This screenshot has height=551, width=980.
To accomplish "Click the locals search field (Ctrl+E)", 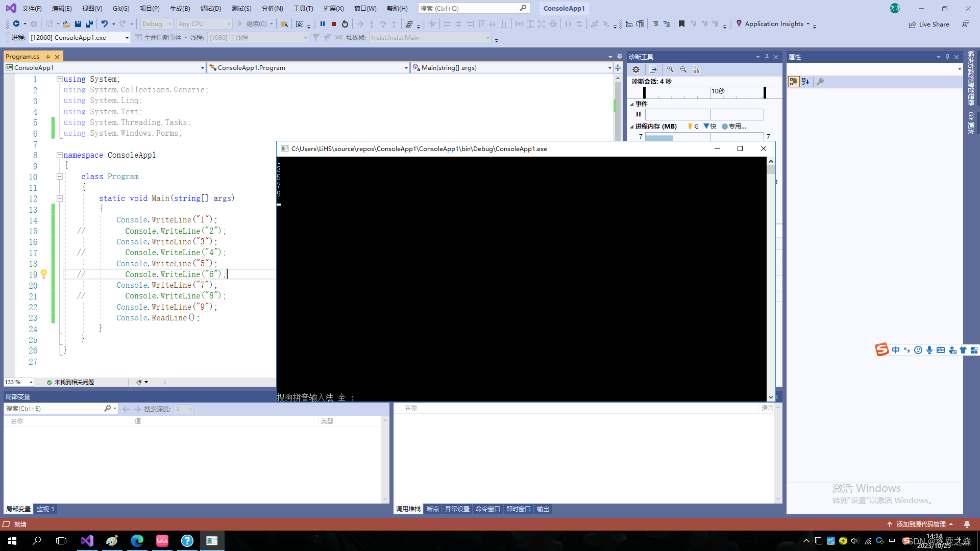I will click(x=60, y=409).
